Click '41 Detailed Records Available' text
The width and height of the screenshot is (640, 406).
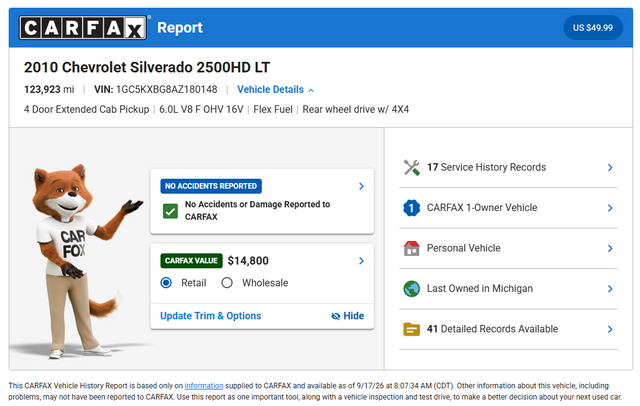tap(492, 329)
